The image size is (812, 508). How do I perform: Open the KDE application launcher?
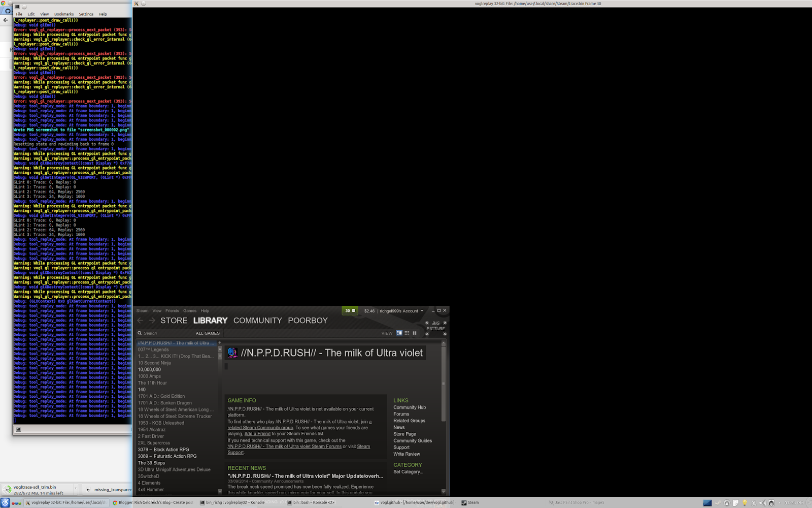pyautogui.click(x=6, y=503)
